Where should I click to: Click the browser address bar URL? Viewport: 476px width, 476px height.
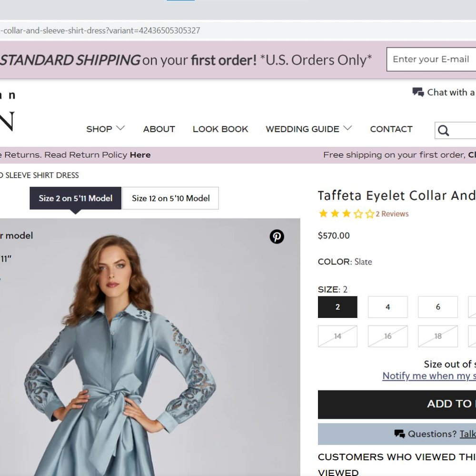(100, 30)
